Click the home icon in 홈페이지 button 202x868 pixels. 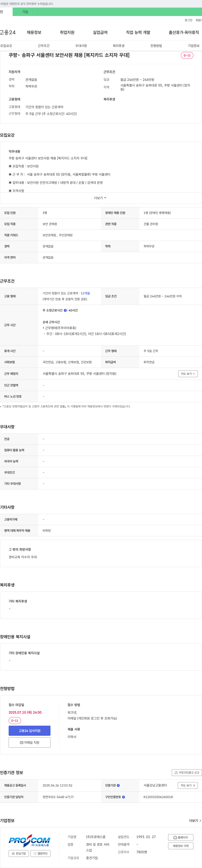(175, 837)
